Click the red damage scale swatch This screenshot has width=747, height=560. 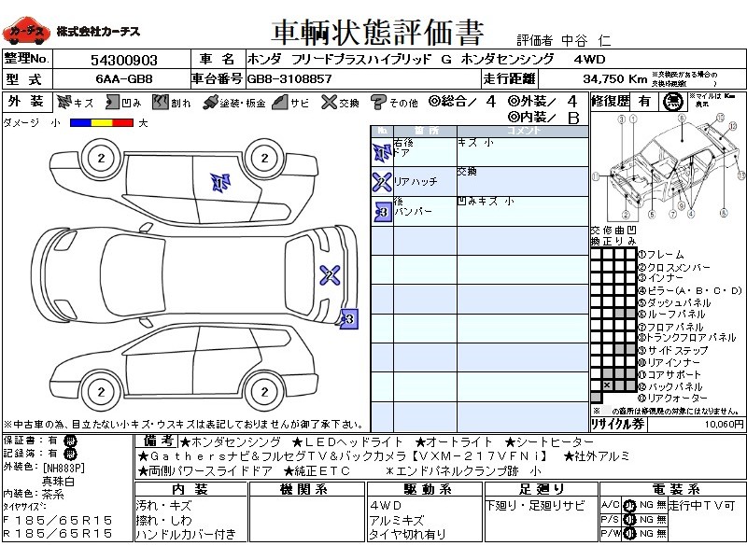tap(122, 123)
